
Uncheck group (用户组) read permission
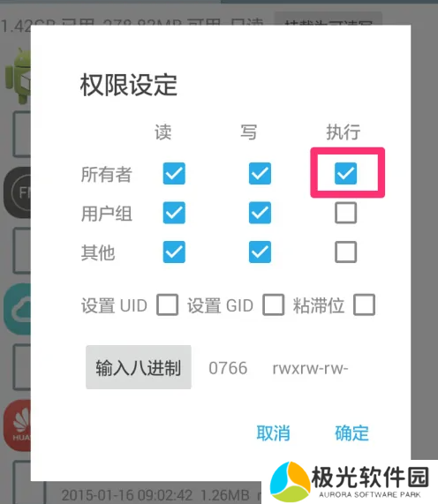[x=174, y=213]
